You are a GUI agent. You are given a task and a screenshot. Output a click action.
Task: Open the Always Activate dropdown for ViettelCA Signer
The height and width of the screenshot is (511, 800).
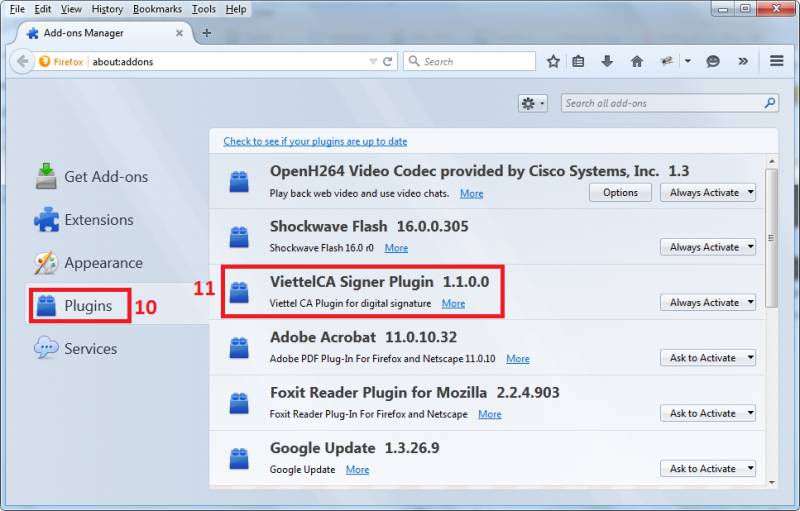coord(708,302)
